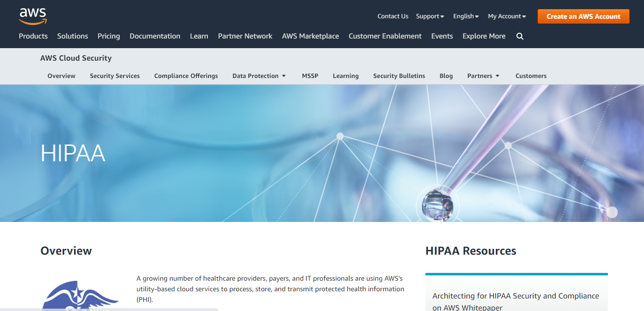Go to the Blog tab
Image resolution: width=644 pixels, height=311 pixels.
(x=446, y=76)
